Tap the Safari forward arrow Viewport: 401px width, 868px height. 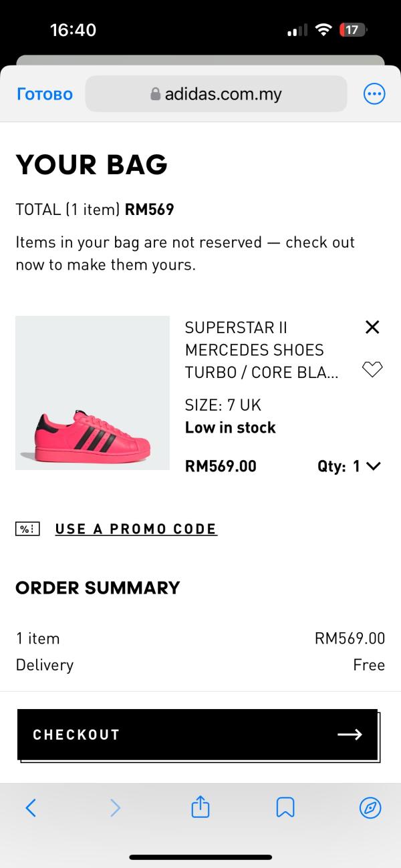tap(115, 808)
